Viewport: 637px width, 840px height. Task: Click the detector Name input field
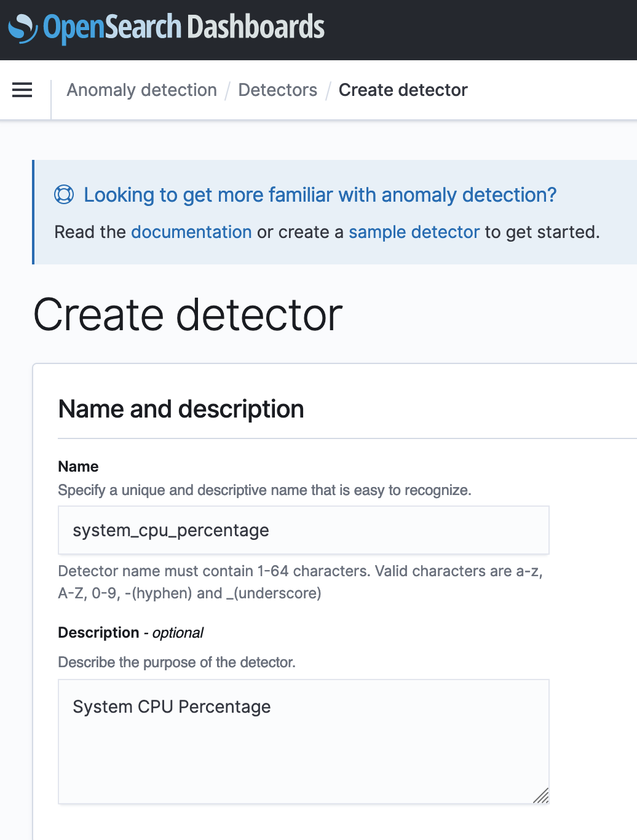(304, 530)
